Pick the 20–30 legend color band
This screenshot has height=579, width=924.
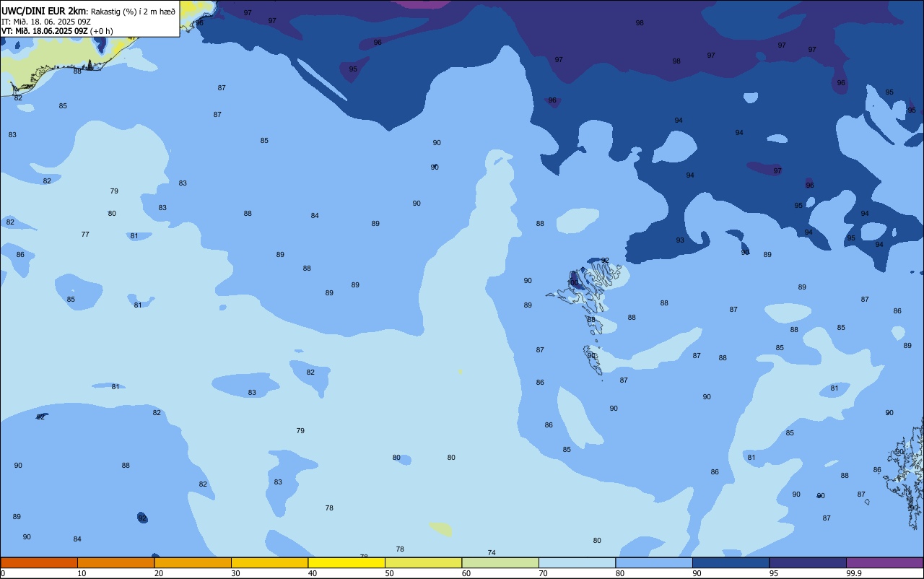pos(193,562)
